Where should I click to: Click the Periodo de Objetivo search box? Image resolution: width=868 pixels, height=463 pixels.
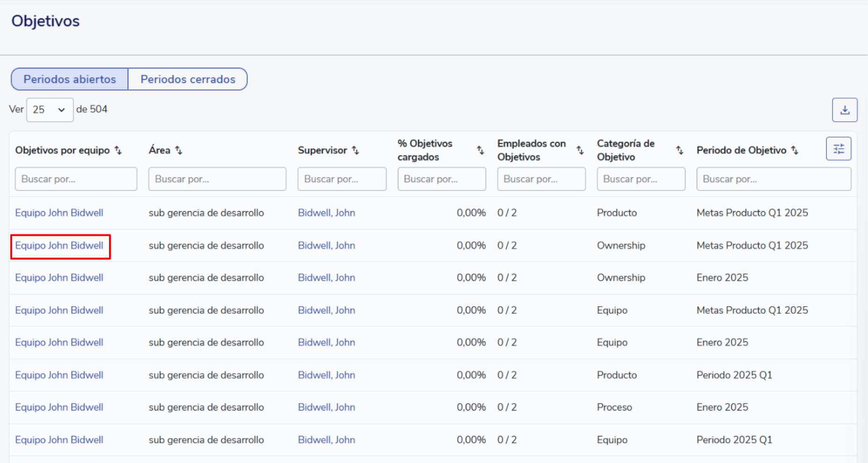(x=773, y=179)
